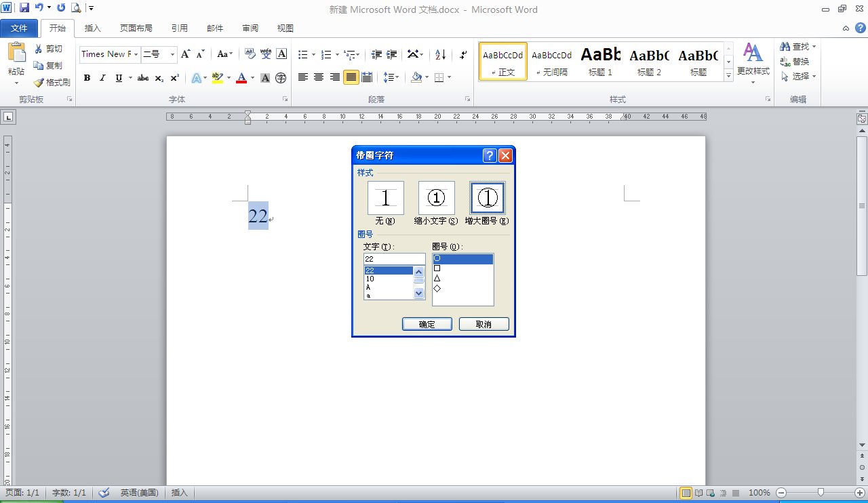The width and height of the screenshot is (868, 503).
Task: Expand the font size dropdown
Action: (x=172, y=54)
